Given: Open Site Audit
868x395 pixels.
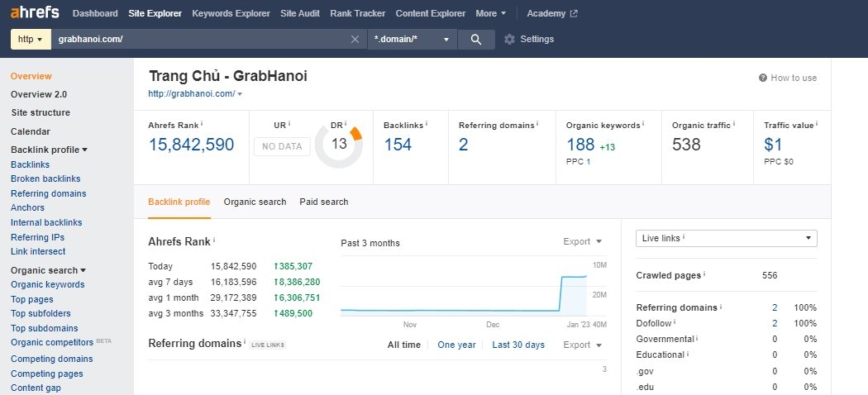Looking at the screenshot, I should click(300, 13).
